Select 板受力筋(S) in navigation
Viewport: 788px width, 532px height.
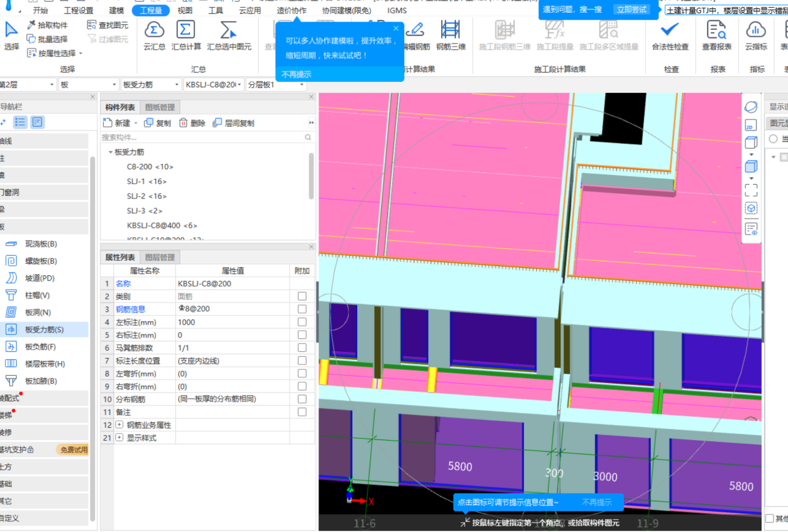click(44, 330)
